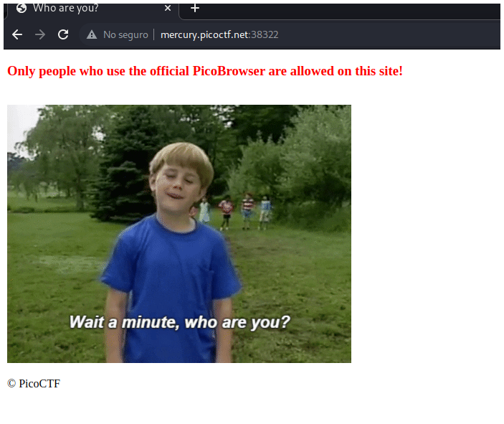Reload the current page
Screen dimensions: 504x424
[x=63, y=34]
